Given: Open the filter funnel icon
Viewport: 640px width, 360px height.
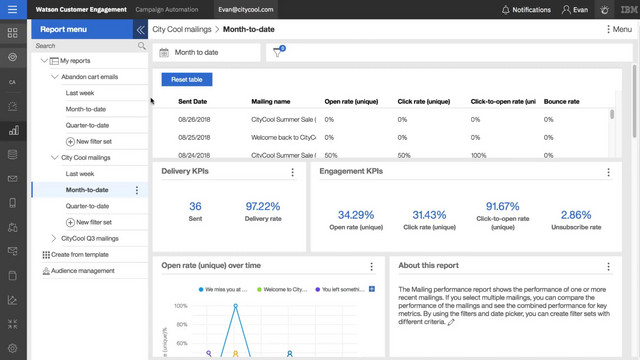Looking at the screenshot, I should [x=278, y=52].
